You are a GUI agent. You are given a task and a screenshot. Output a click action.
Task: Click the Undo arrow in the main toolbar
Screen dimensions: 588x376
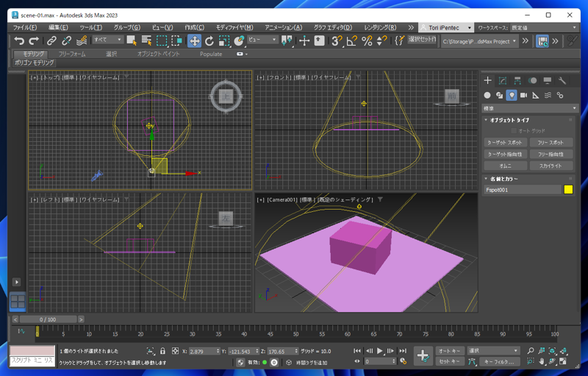point(19,41)
